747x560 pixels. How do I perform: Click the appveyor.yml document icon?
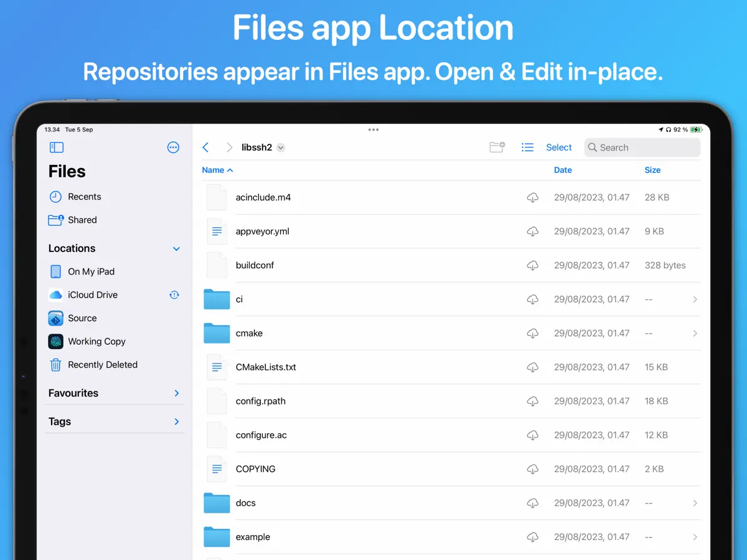pyautogui.click(x=217, y=231)
